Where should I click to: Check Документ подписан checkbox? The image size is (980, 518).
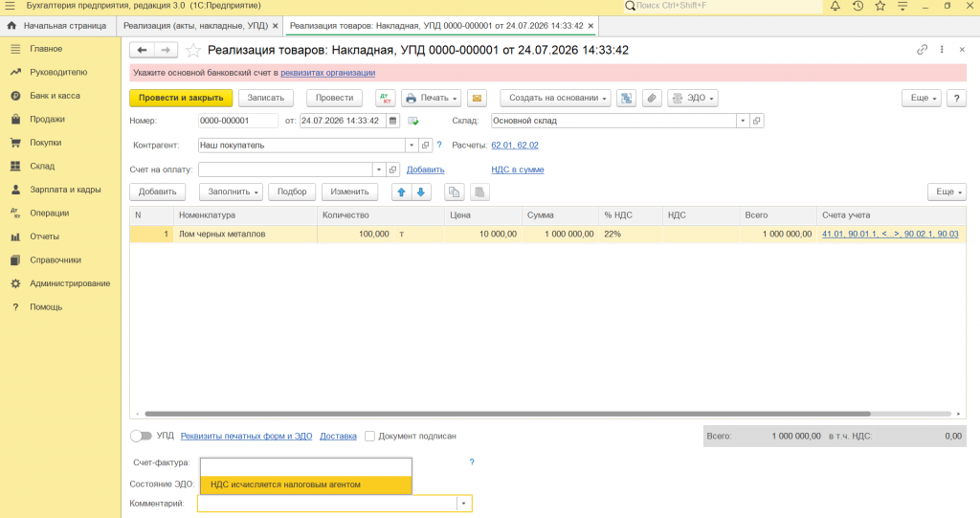370,436
